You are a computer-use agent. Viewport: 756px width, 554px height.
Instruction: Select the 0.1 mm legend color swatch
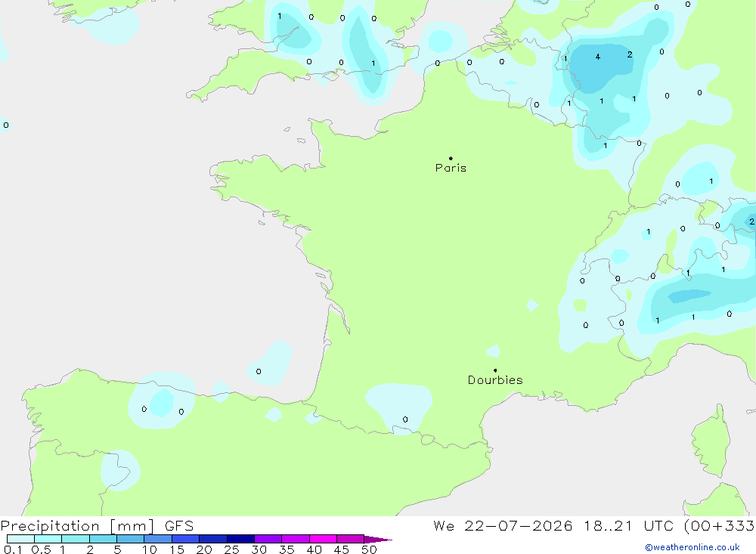pyautogui.click(x=20, y=539)
